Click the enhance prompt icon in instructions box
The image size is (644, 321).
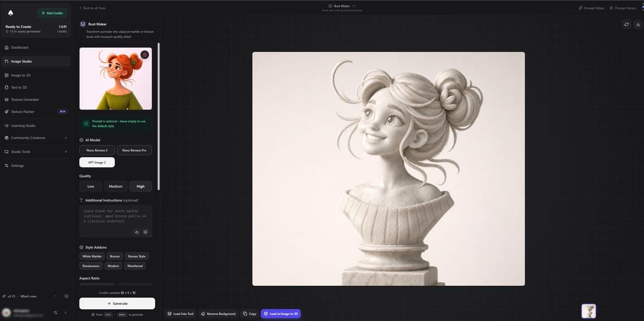pyautogui.click(x=137, y=232)
